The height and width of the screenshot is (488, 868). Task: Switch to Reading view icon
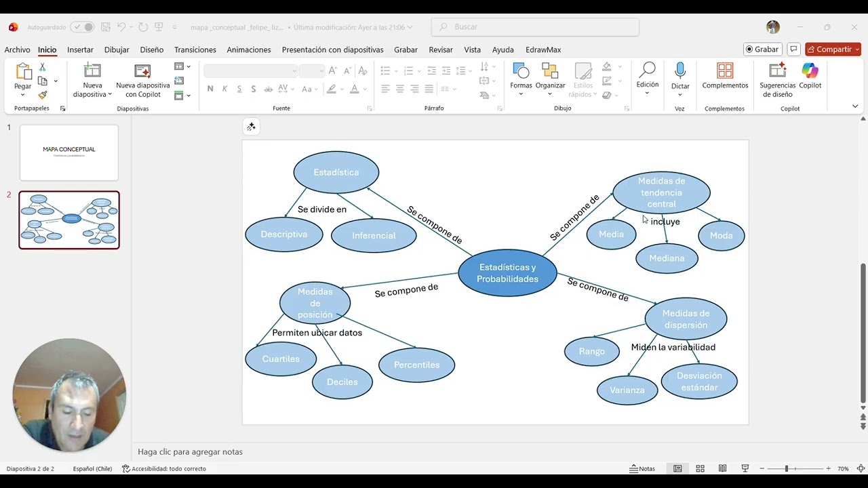click(x=723, y=468)
